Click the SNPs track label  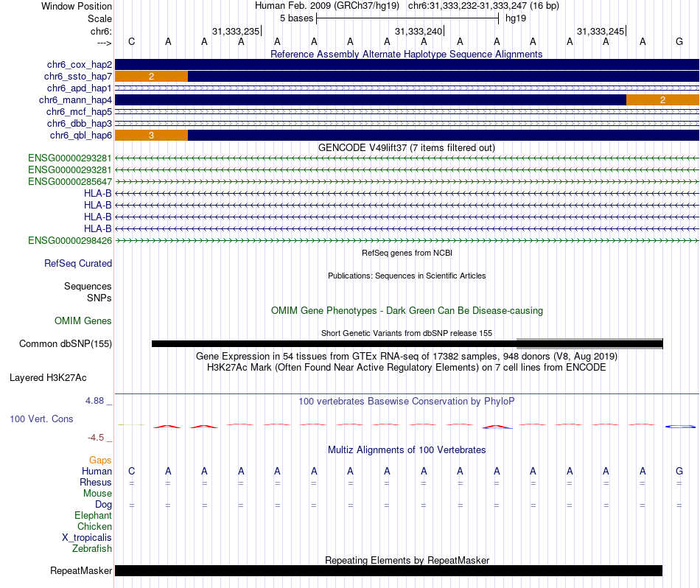tap(99, 298)
